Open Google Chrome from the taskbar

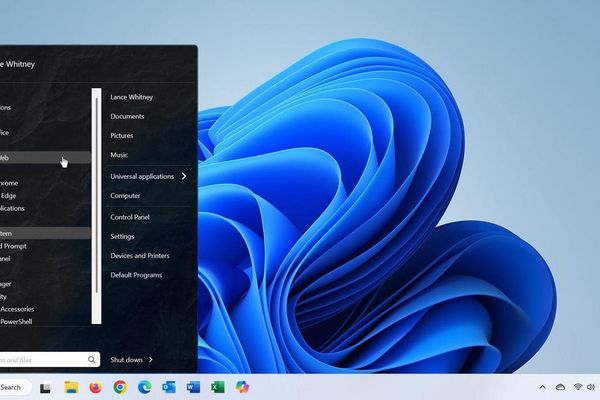tap(120, 387)
